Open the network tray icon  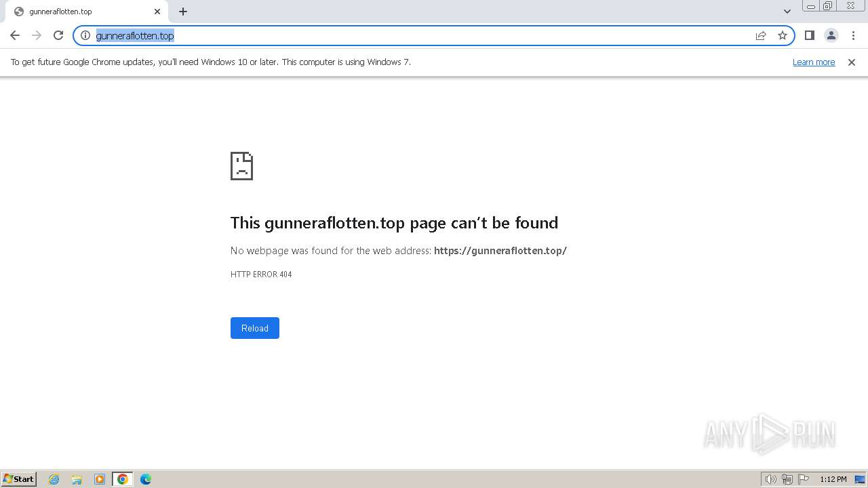point(787,479)
